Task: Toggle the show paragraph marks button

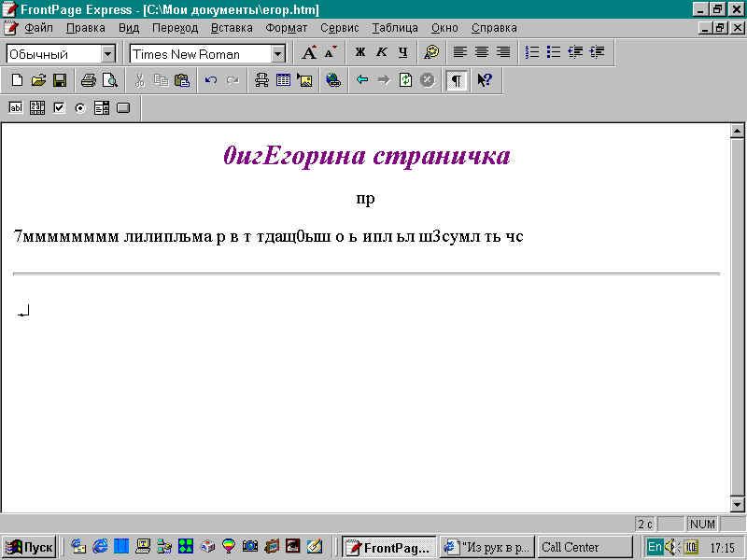Action: (x=456, y=80)
